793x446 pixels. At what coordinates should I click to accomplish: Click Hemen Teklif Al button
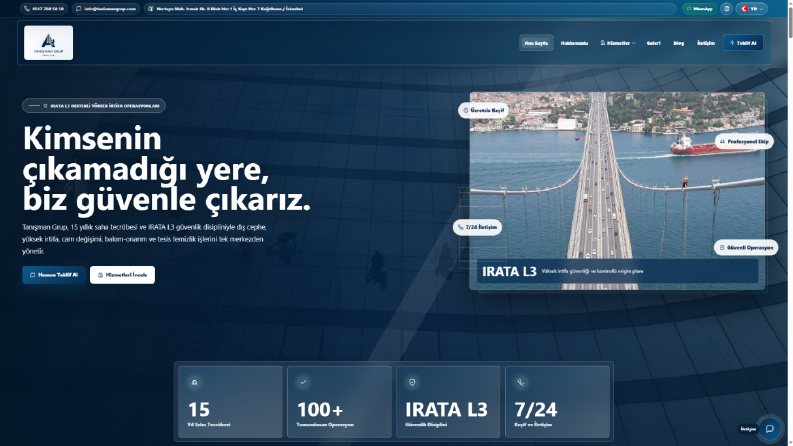click(54, 275)
